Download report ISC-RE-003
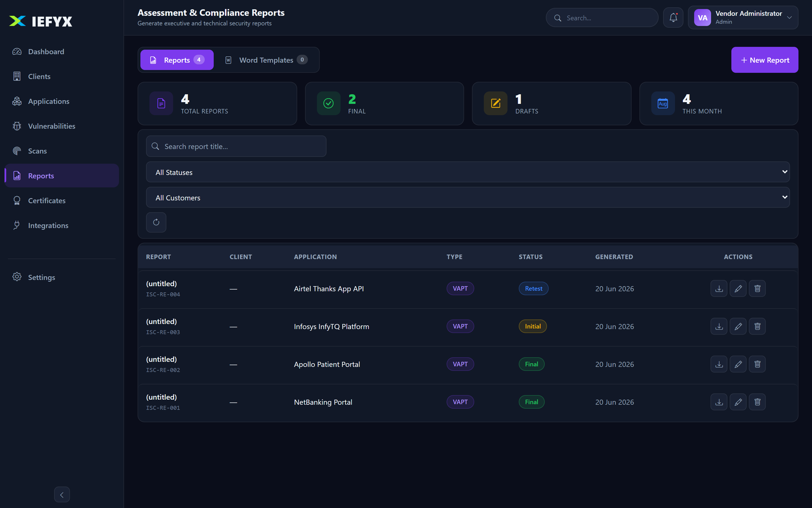The height and width of the screenshot is (508, 812). (x=719, y=326)
